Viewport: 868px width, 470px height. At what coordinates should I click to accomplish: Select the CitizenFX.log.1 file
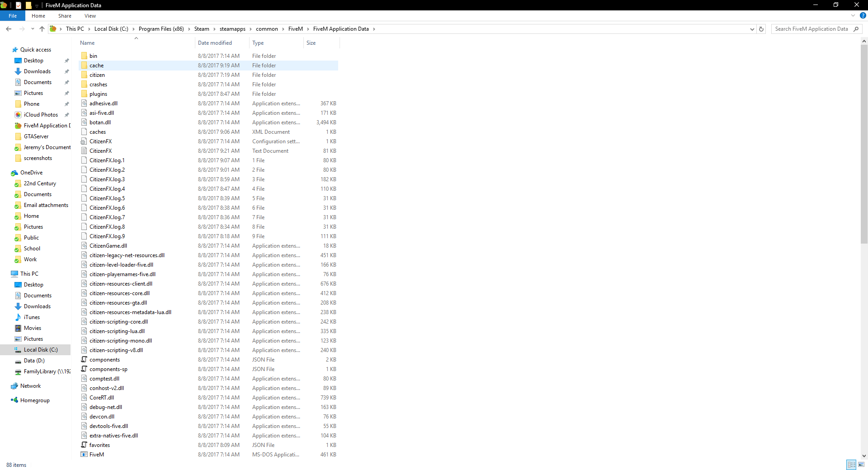pos(208,160)
